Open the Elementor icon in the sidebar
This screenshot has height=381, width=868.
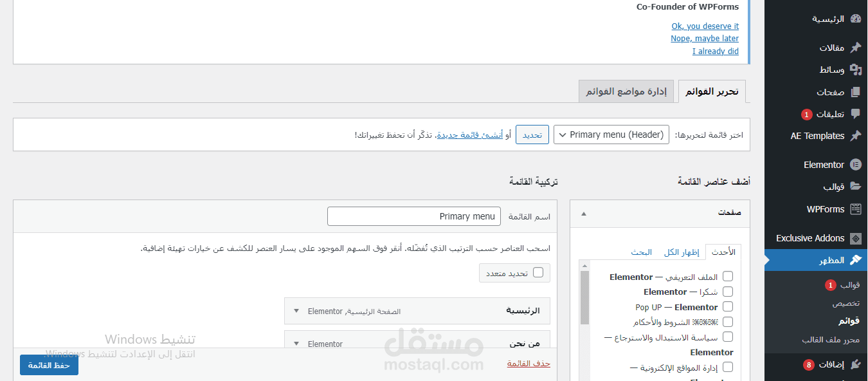point(856,164)
